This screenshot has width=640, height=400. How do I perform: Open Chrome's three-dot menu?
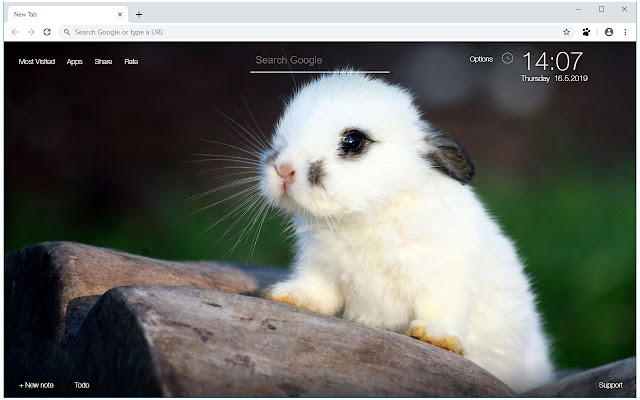pos(625,32)
